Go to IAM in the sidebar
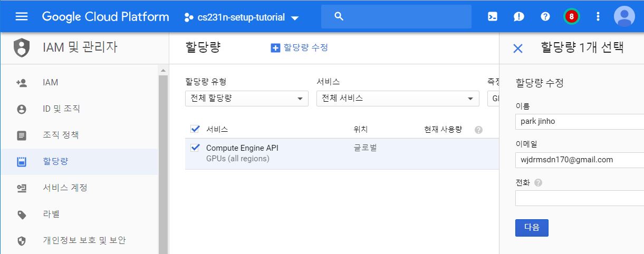The height and width of the screenshot is (254, 644). click(x=51, y=83)
